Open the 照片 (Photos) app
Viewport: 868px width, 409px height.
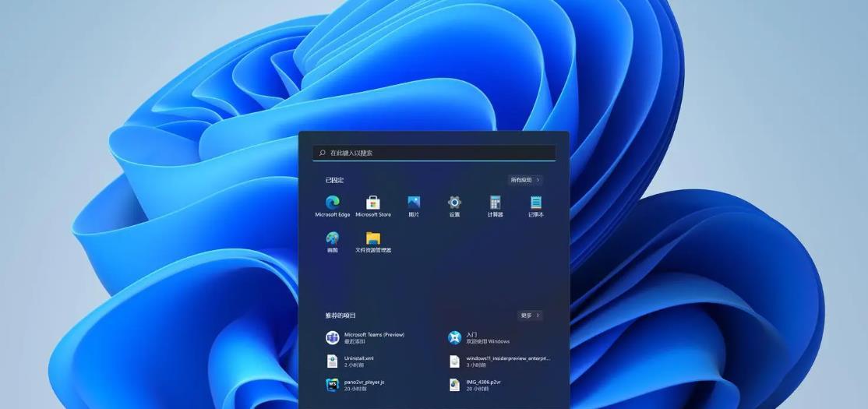(414, 206)
